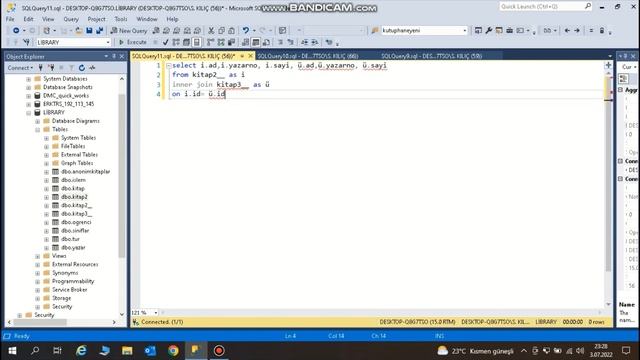Select dbo.anonimkitaplar table
This screenshot has height=360, width=640.
85,172
